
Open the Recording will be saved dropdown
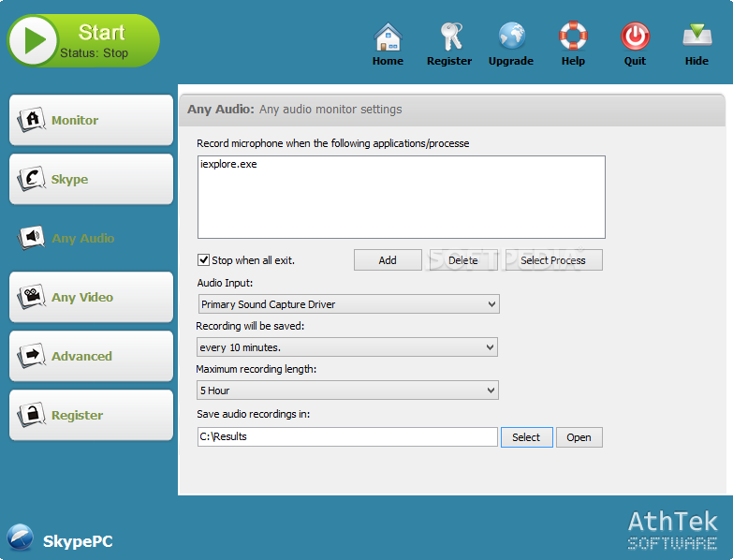[347, 347]
